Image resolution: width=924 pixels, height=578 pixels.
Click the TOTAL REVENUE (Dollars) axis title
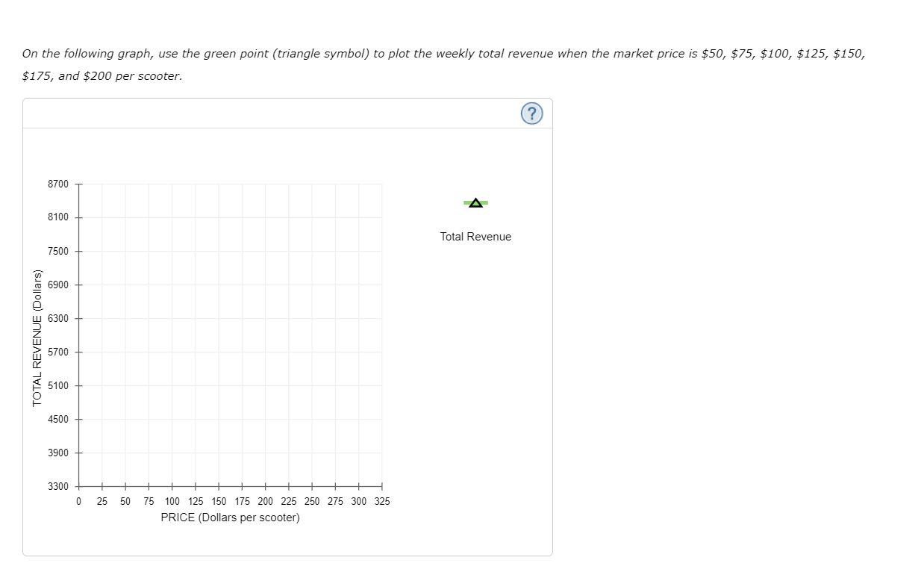[x=37, y=337]
